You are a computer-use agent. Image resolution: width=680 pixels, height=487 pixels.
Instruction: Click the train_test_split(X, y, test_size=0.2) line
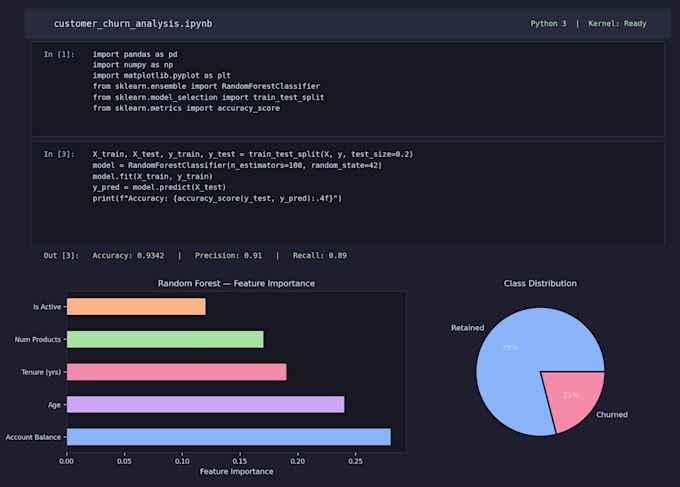click(253, 154)
